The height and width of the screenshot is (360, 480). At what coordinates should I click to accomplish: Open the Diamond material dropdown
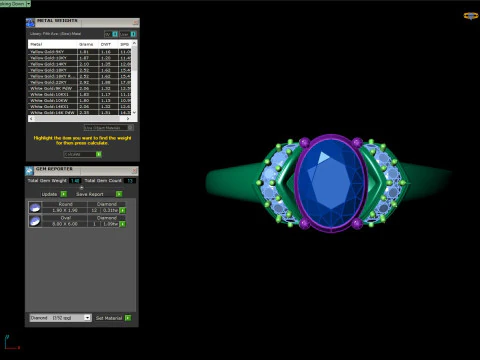87,318
